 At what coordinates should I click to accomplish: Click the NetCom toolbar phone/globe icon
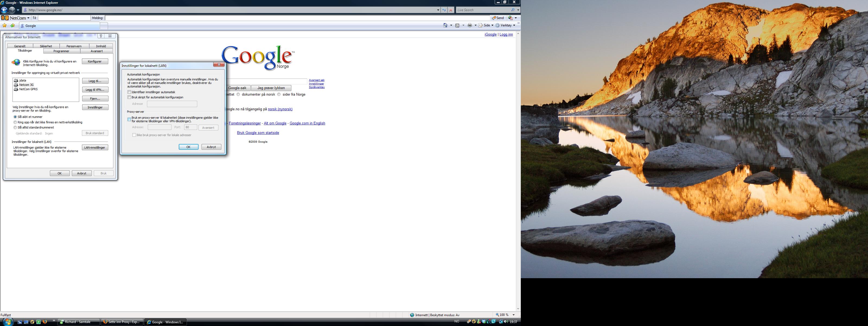pyautogui.click(x=510, y=18)
